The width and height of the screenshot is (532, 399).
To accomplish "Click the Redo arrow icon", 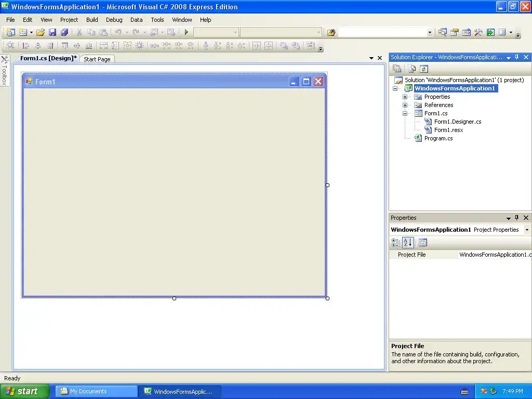I will 136,32.
